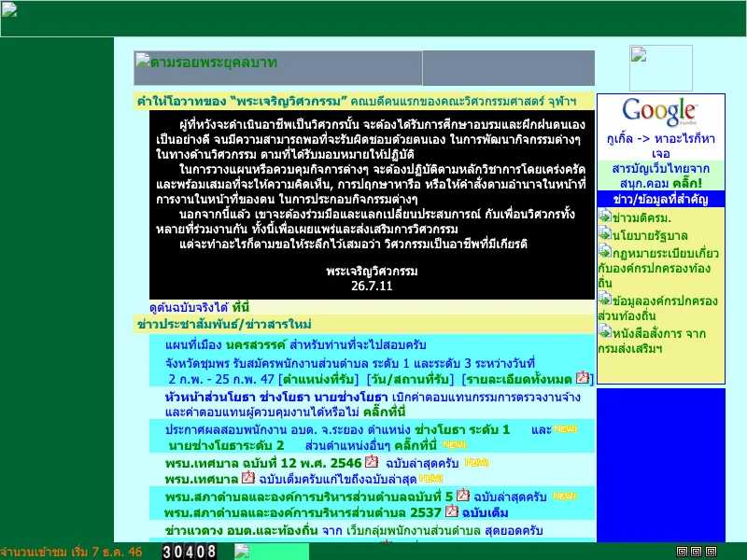The image size is (747, 560).
Task: Click the พระเจริญวิศวกรรม signature above 26.7.11
Action: (372, 271)
